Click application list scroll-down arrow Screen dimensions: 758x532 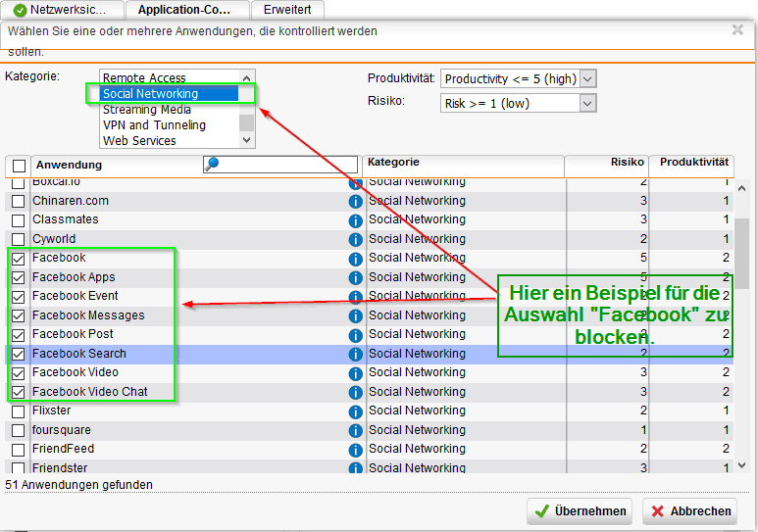(741, 465)
